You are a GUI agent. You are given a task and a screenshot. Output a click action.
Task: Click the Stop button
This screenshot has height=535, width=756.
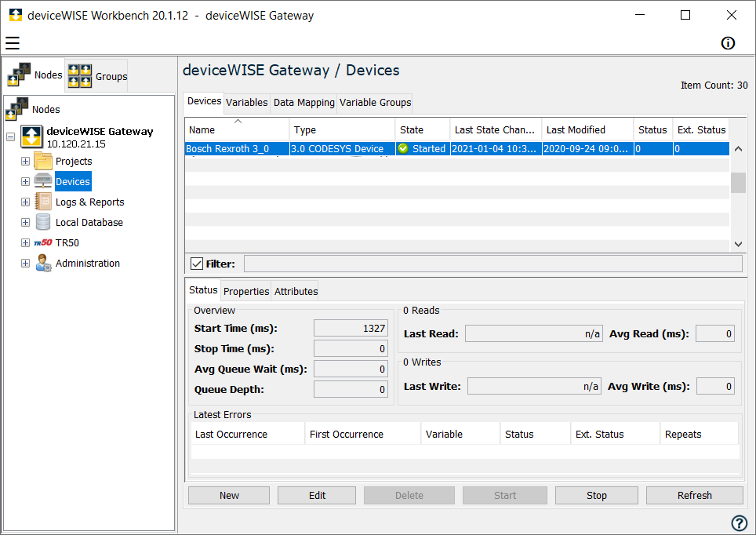[x=597, y=496]
